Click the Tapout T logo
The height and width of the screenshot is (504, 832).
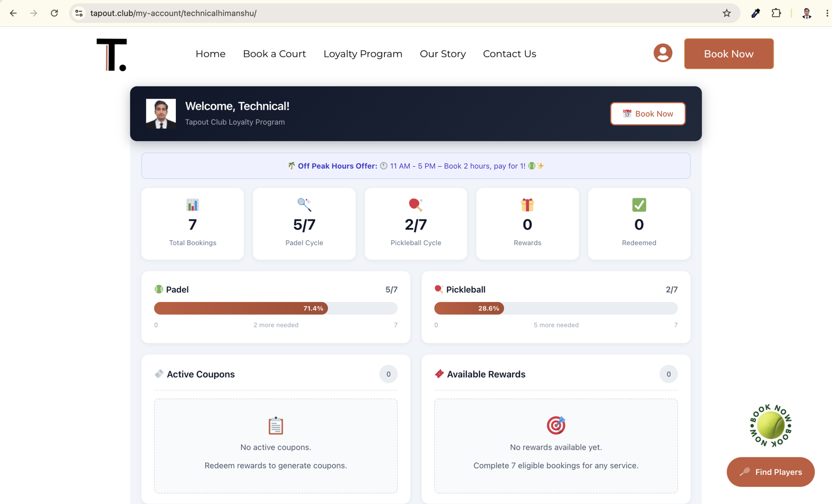point(111,55)
